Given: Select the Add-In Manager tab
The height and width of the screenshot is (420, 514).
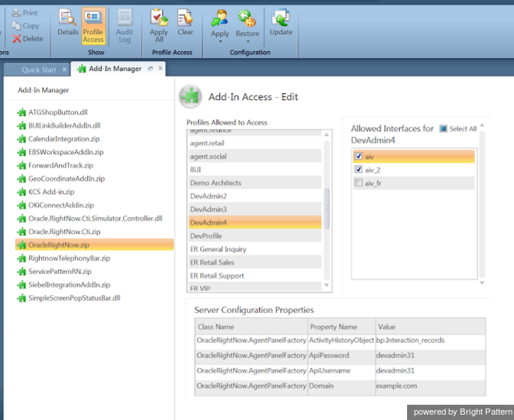Looking at the screenshot, I should (115, 69).
